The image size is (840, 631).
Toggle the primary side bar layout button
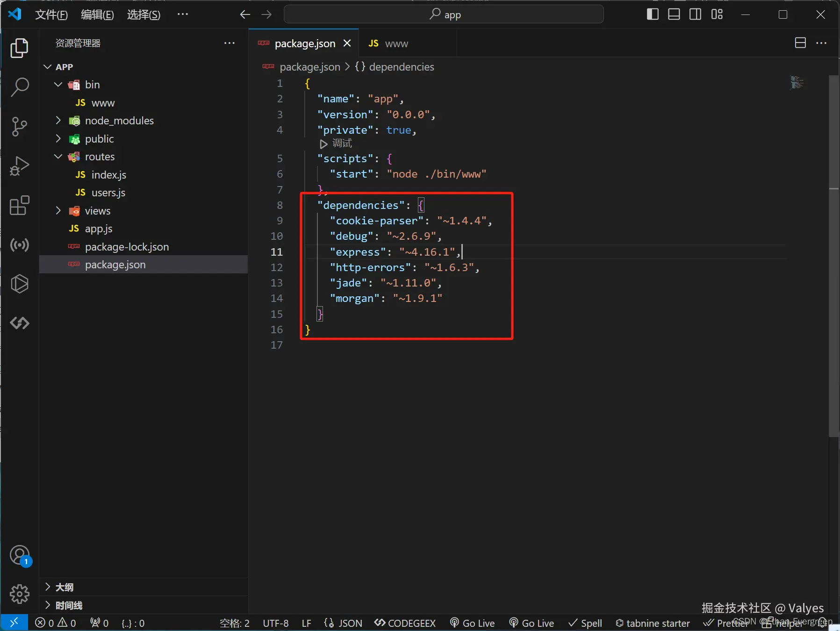click(653, 14)
